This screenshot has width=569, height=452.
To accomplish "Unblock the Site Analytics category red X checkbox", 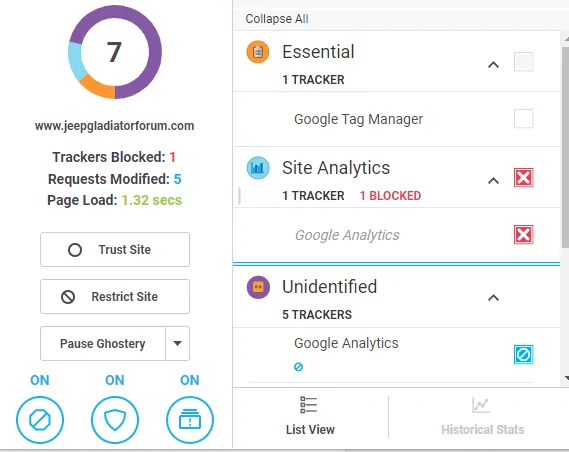I will (523, 178).
